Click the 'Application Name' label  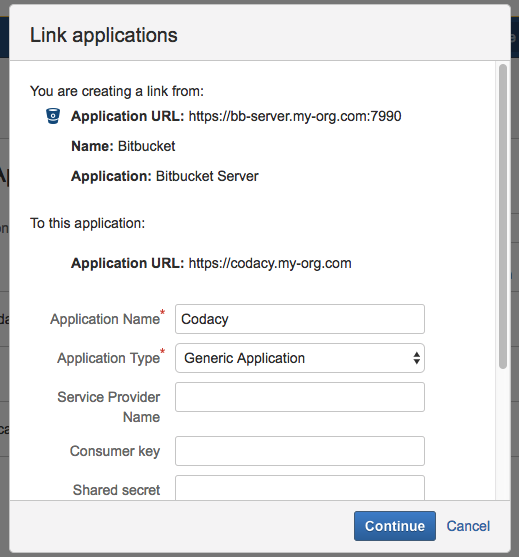coord(105,319)
